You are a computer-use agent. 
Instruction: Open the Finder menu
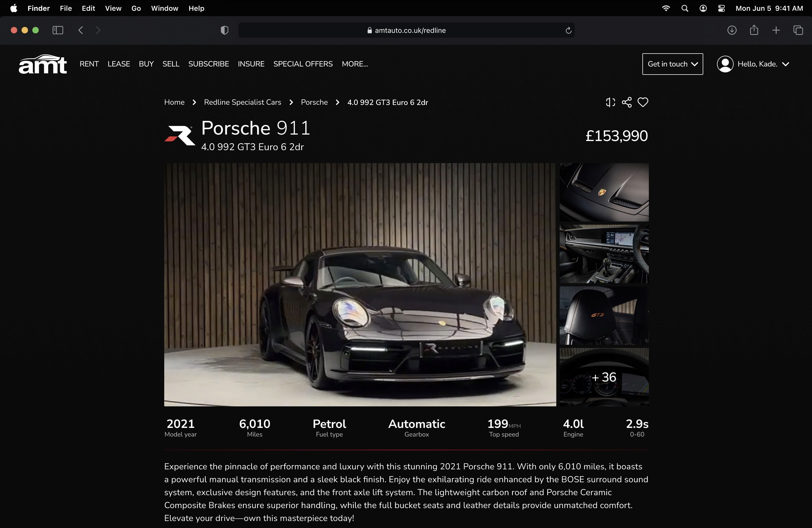pyautogui.click(x=38, y=8)
